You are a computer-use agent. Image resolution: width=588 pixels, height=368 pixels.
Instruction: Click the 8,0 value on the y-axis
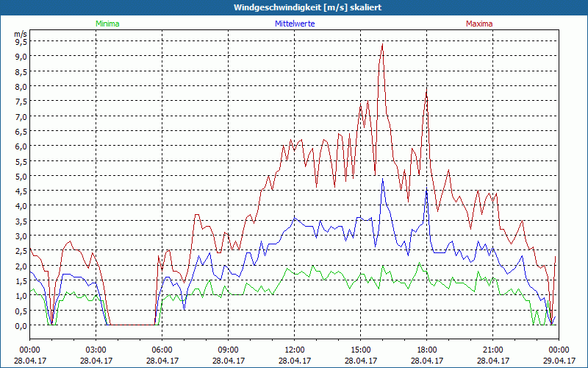tap(21, 86)
